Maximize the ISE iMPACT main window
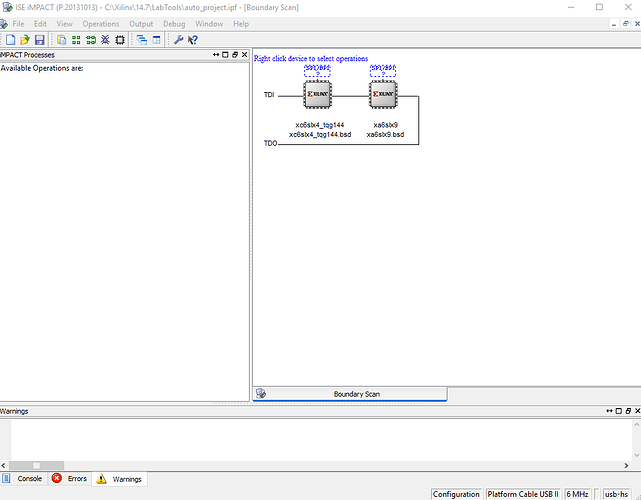The height and width of the screenshot is (500, 641). point(599,7)
